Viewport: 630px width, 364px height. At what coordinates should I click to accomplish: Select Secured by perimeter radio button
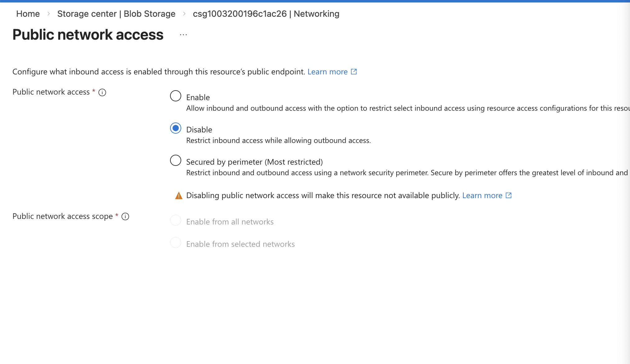tap(176, 160)
